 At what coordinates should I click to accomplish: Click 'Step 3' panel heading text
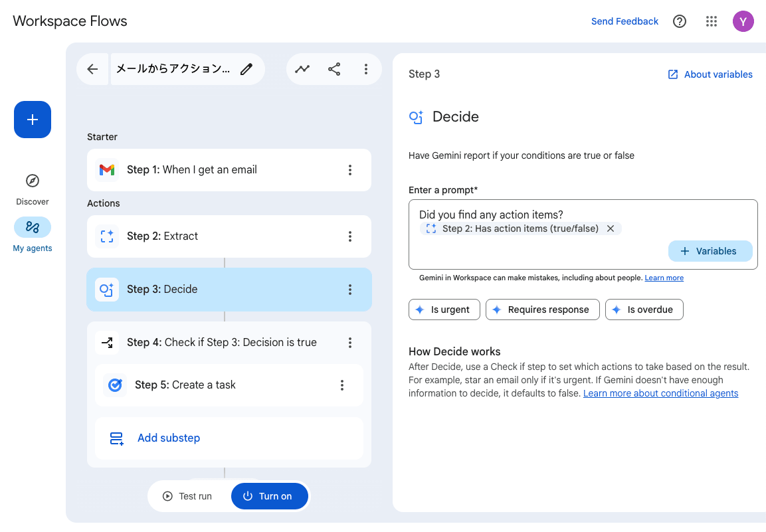click(x=424, y=74)
